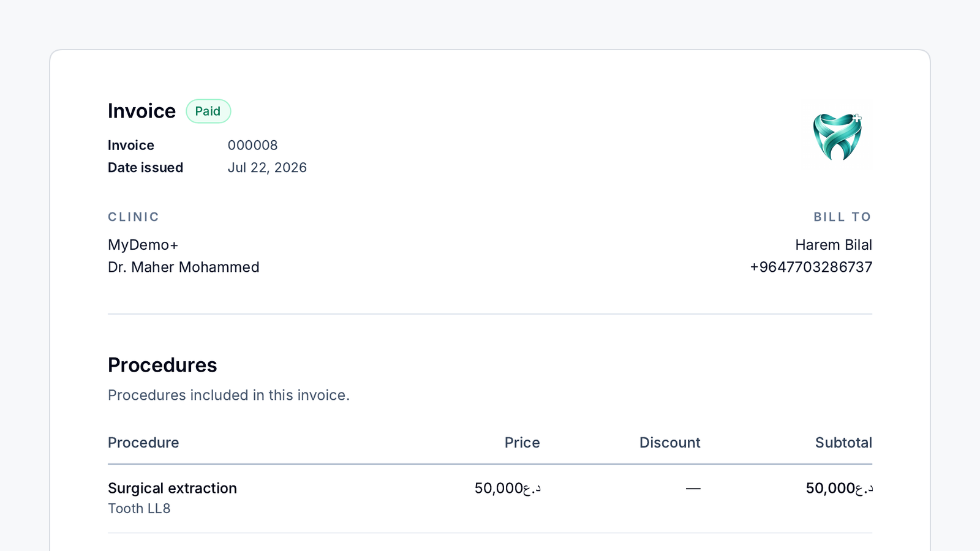Viewport: 980px width, 551px height.
Task: Click the CLINIC section label
Action: pos(134,217)
